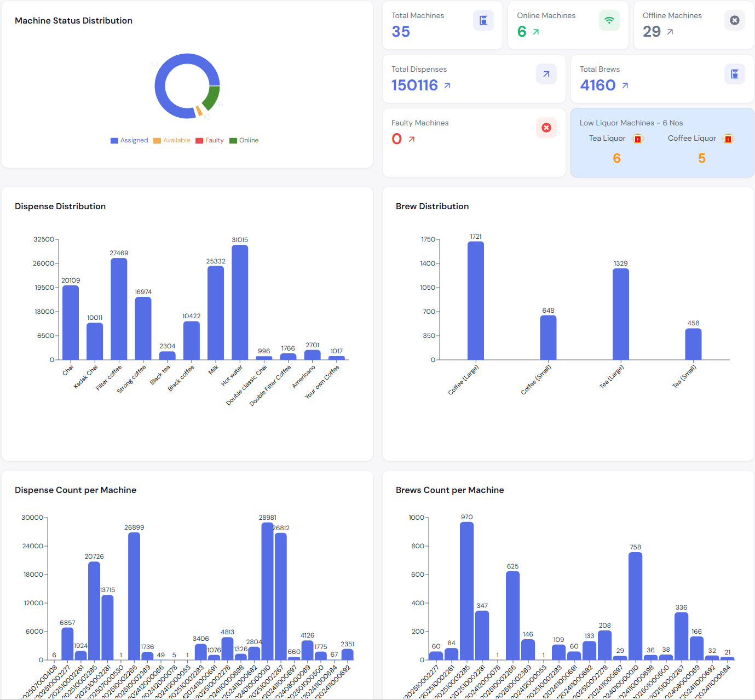This screenshot has width=755, height=700.
Task: Click the Strong coffee bar showing 16974
Action: coord(143,328)
